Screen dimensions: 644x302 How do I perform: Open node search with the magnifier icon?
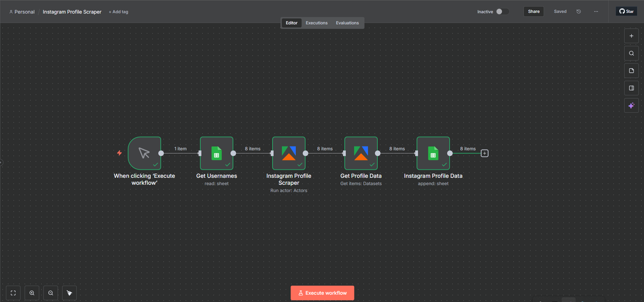point(631,53)
